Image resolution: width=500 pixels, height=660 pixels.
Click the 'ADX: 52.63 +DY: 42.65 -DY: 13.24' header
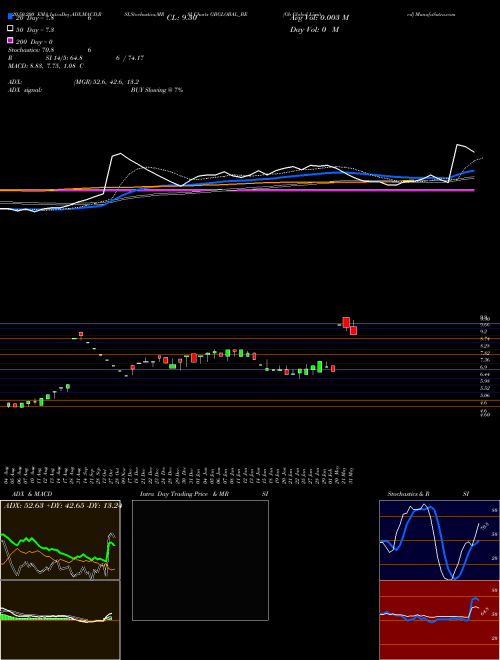63,506
